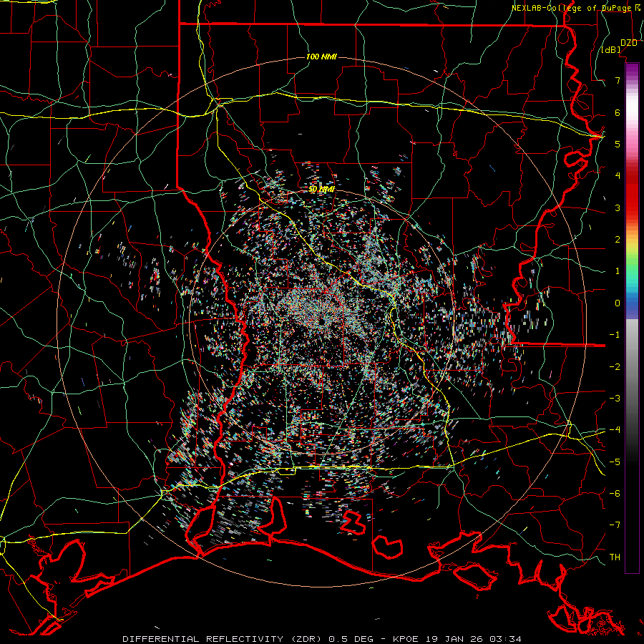Select the -2 value on the color scale
Screen dimensions: 644x644
(615, 367)
